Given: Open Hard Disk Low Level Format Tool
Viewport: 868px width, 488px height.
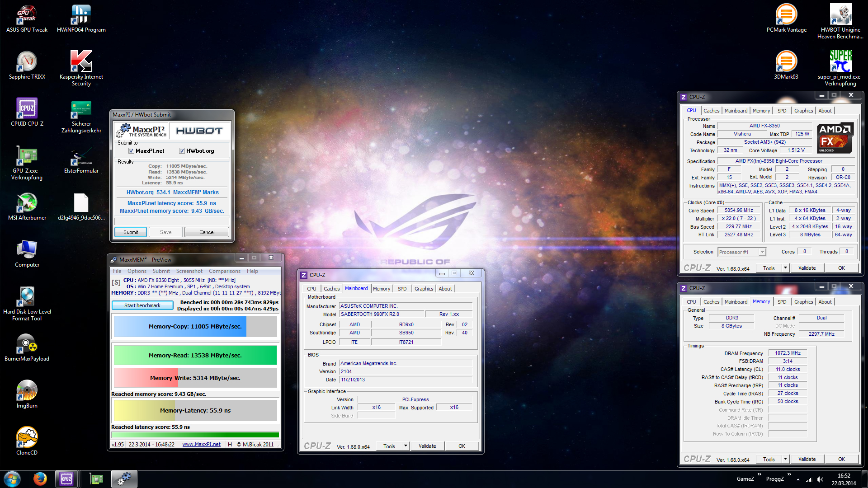Looking at the screenshot, I should pos(27,304).
